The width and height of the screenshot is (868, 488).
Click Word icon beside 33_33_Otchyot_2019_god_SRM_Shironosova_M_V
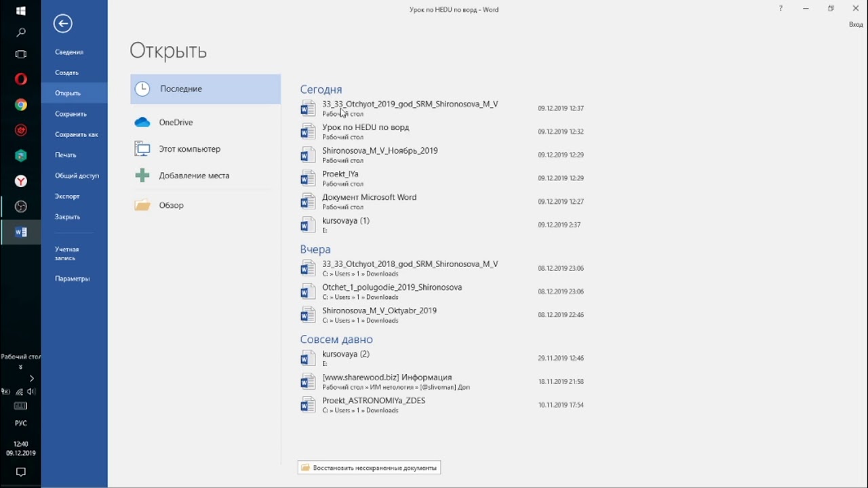coord(308,108)
